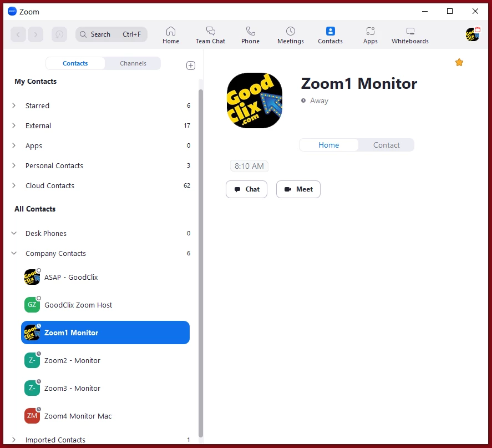Select Zoom3 - Monitor contact
492x448 pixels.
(x=105, y=388)
